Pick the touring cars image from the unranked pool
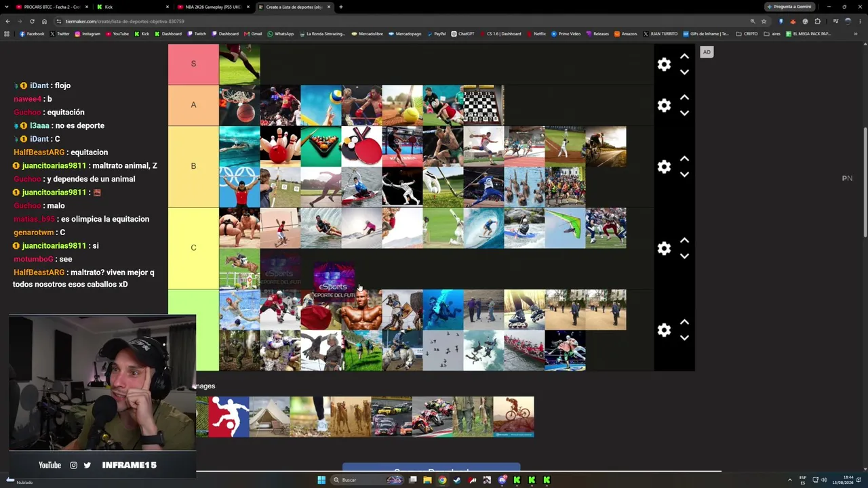The height and width of the screenshot is (488, 868). pyautogui.click(x=391, y=417)
